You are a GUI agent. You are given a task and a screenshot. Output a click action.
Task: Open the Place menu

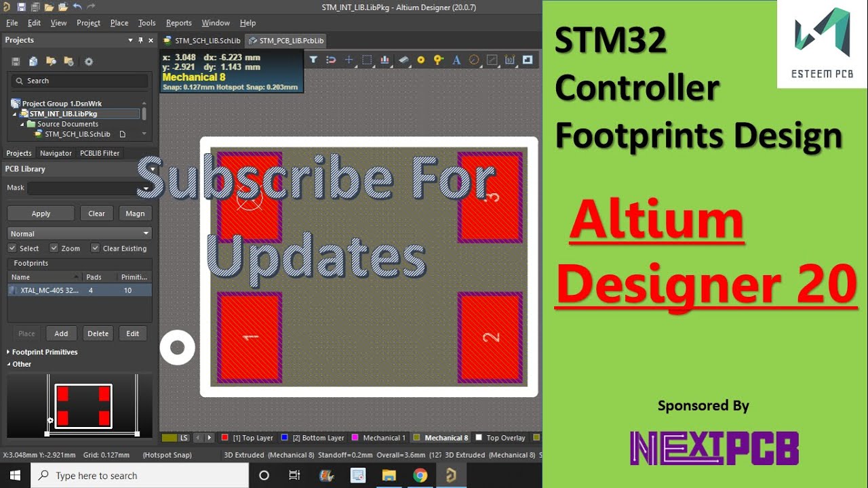pos(119,22)
